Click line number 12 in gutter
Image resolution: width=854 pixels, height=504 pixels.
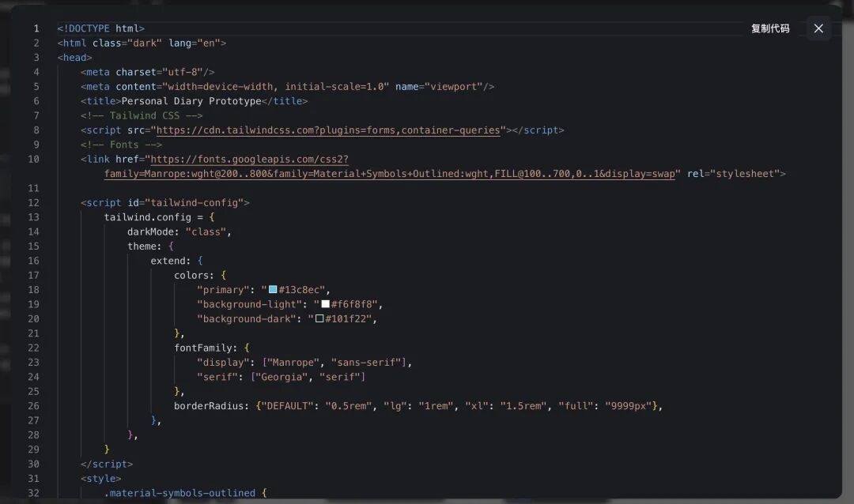33,202
